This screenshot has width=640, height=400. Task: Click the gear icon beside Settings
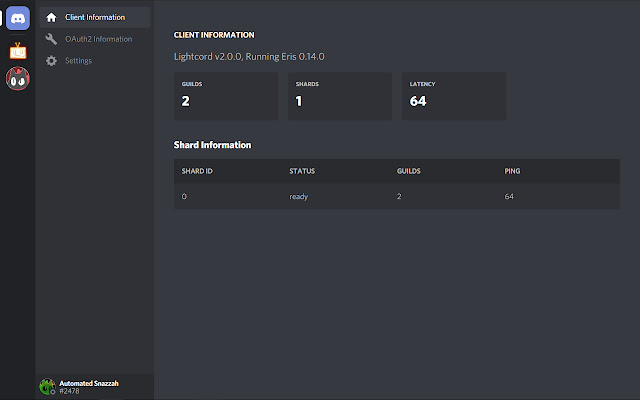coord(51,61)
